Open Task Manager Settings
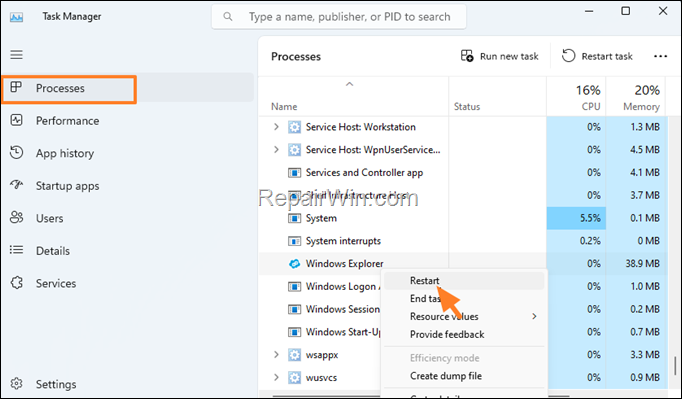This screenshot has width=682, height=399. (x=56, y=384)
